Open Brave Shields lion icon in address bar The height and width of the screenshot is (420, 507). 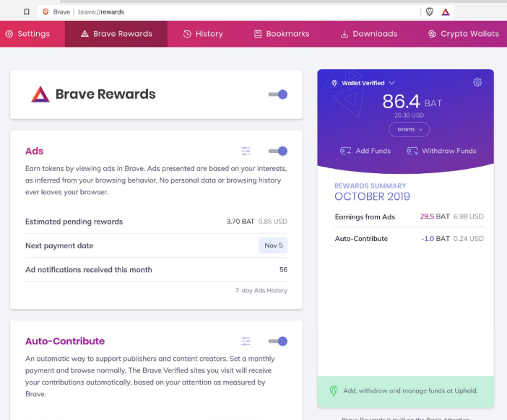(x=430, y=12)
